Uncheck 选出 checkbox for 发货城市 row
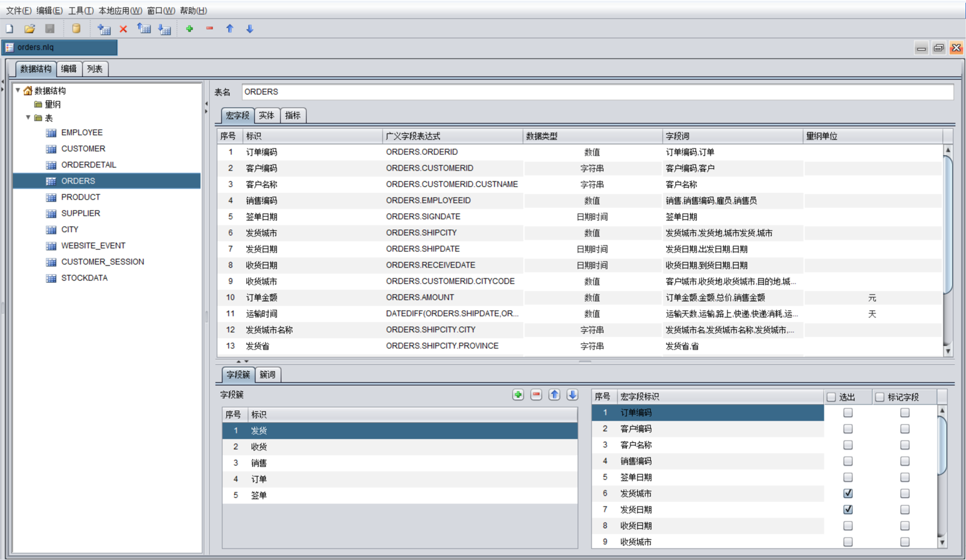 (x=848, y=494)
